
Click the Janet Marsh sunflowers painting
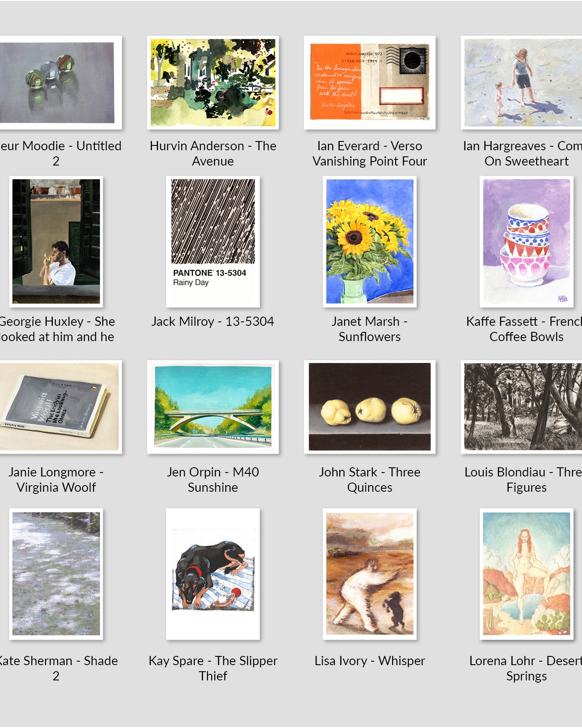[x=369, y=242]
